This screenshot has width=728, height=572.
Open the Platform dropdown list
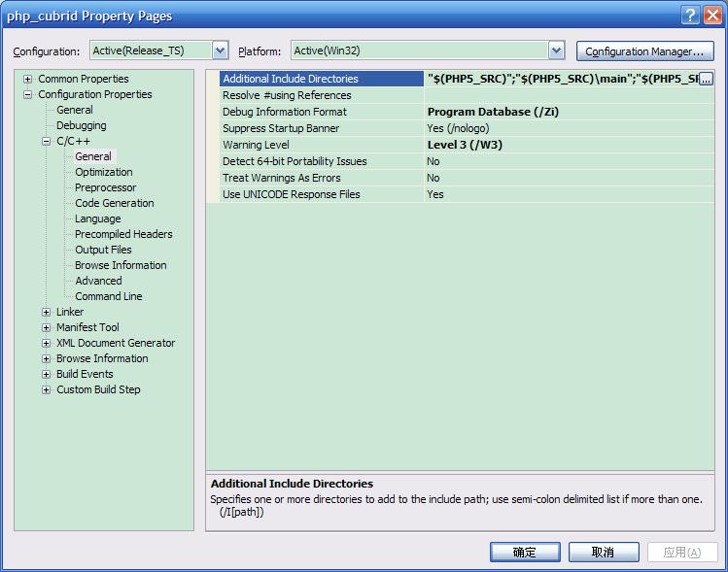pos(556,50)
